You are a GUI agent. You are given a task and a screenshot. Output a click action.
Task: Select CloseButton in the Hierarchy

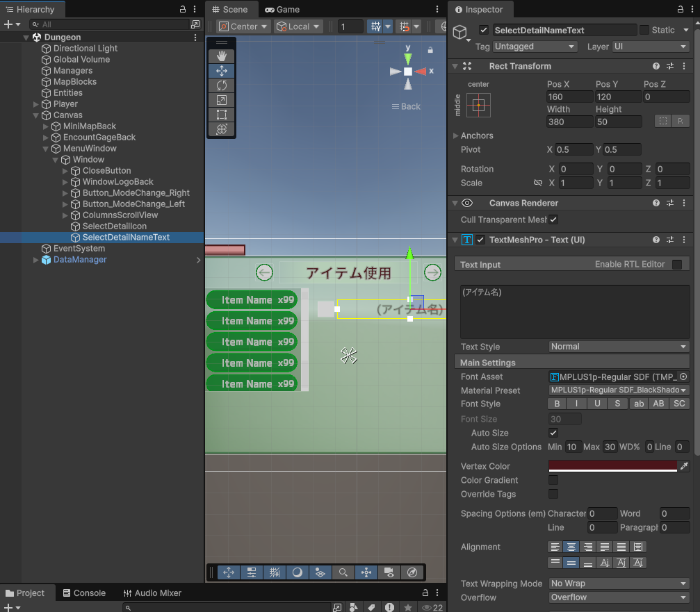(106, 171)
